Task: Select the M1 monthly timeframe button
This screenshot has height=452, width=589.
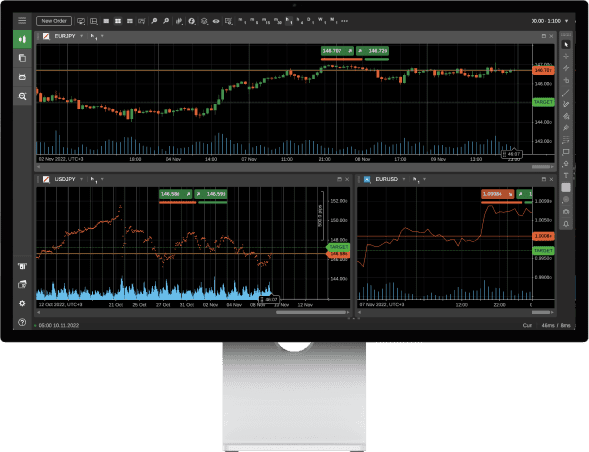Action: coord(334,21)
